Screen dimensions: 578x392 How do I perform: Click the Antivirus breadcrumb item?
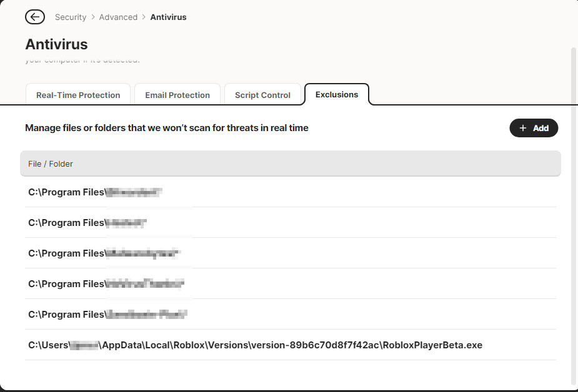pos(168,17)
